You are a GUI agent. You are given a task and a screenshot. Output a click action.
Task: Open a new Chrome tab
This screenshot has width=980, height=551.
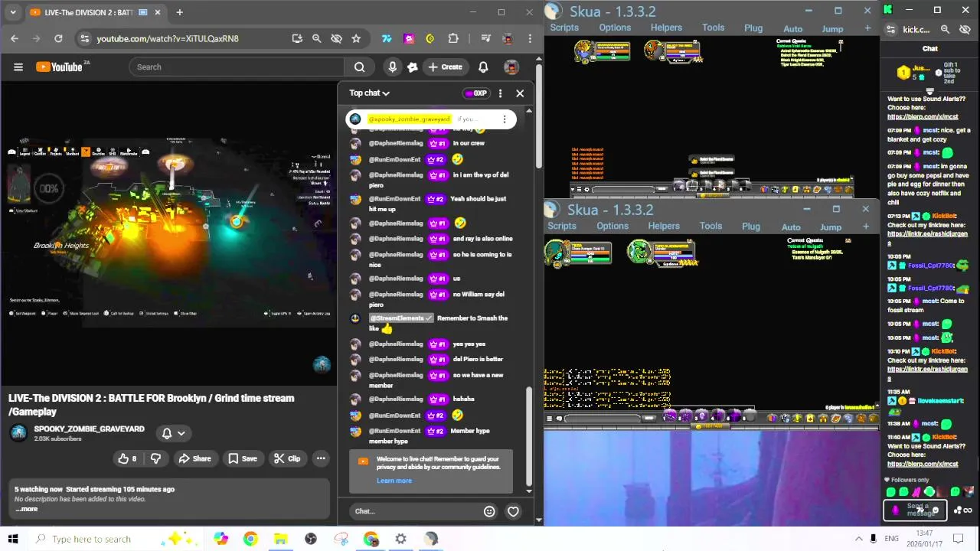pyautogui.click(x=179, y=12)
